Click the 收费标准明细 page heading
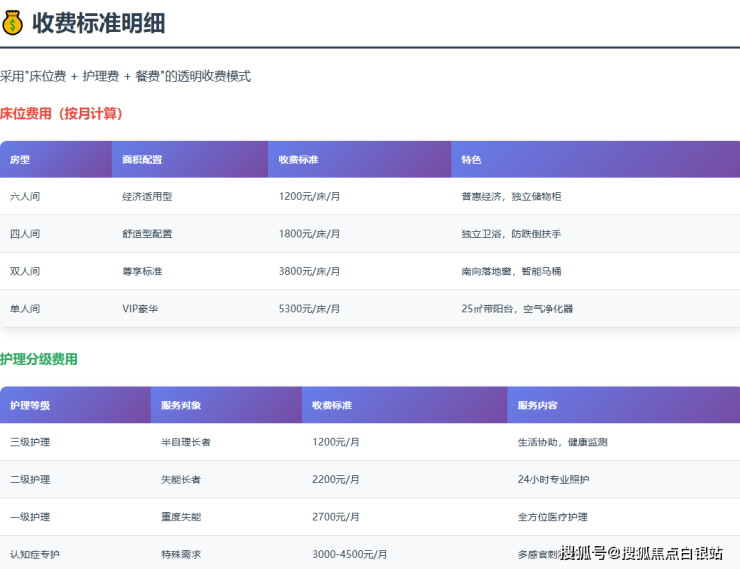This screenshot has height=569, width=740. [98, 23]
